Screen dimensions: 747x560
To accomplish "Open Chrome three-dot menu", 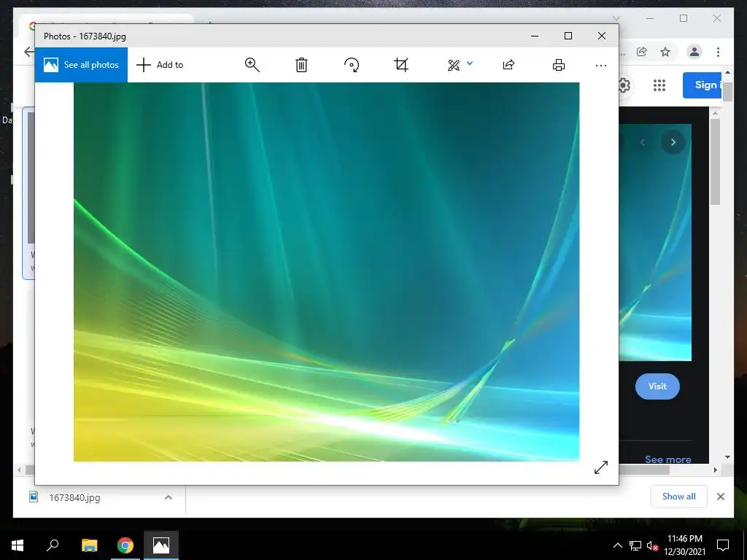I will (x=718, y=52).
